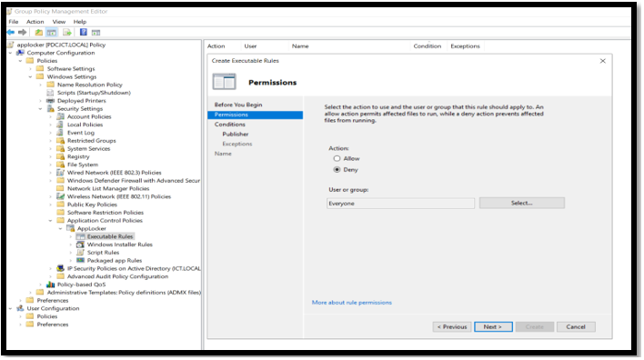Image resolution: width=644 pixels, height=360 pixels.
Task: Select Name Resolution Policy tree item
Action: tap(89, 85)
